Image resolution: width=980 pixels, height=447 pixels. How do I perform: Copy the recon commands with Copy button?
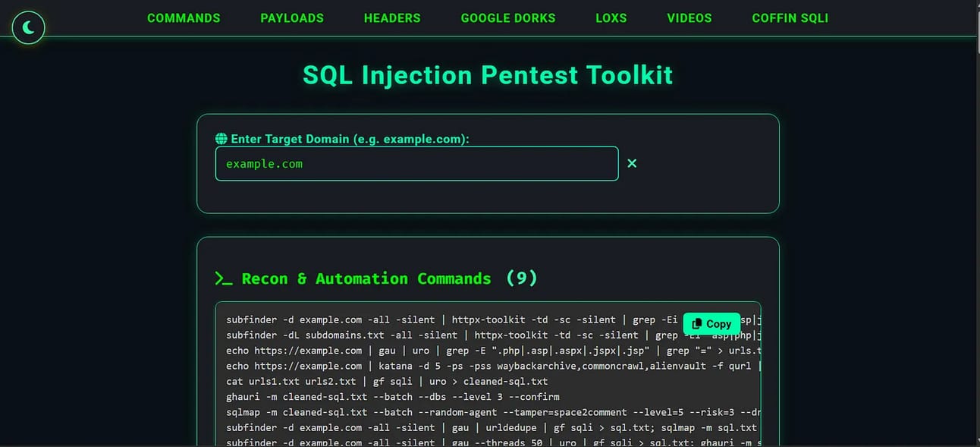(711, 323)
